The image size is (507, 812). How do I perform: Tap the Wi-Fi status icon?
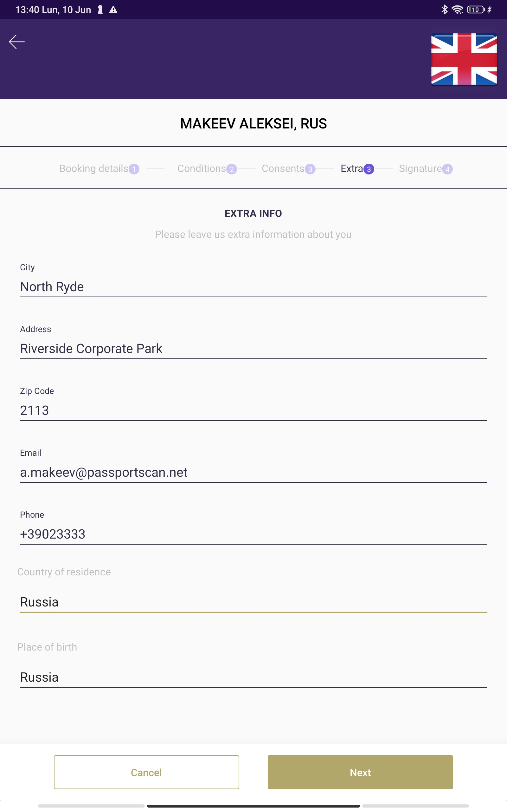(457, 10)
